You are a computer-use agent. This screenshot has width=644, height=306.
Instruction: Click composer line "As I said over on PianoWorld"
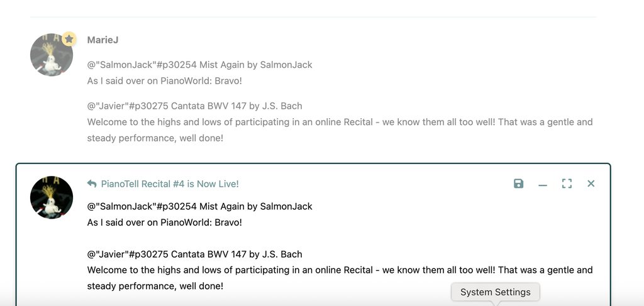[164, 222]
